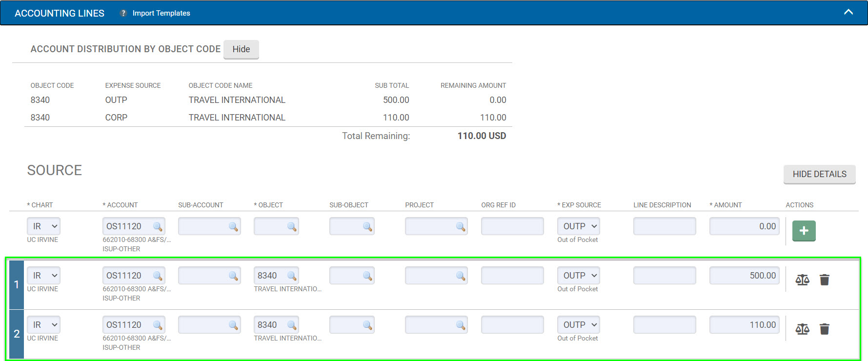Click the org ref ID field in new line row
The width and height of the screenshot is (868, 361).
click(x=512, y=226)
